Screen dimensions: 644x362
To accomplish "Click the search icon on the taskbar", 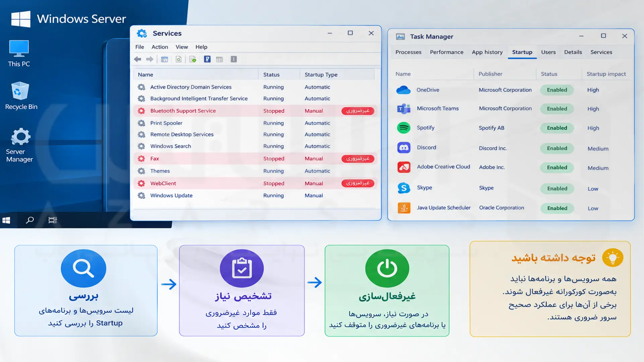I will coord(30,220).
